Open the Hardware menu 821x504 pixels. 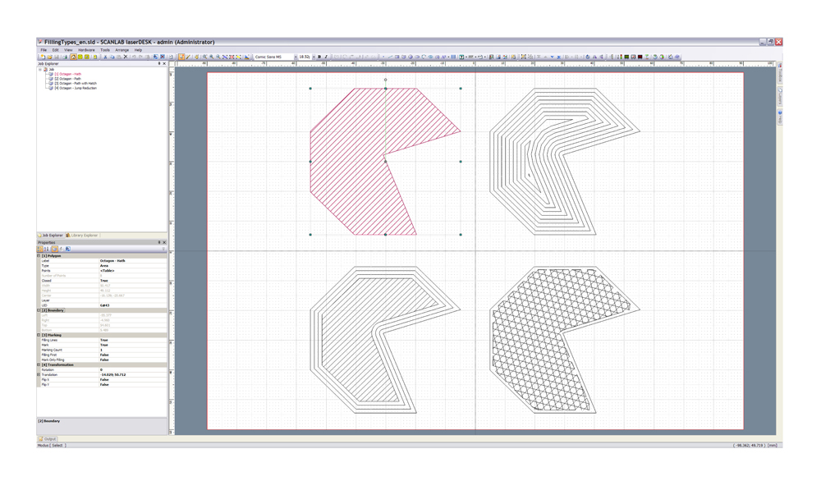pos(86,50)
